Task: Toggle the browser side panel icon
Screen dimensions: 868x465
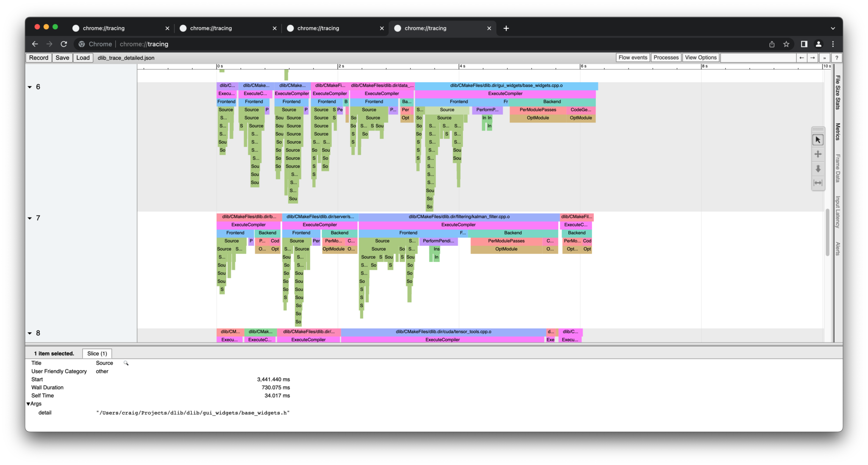Action: 803,44
